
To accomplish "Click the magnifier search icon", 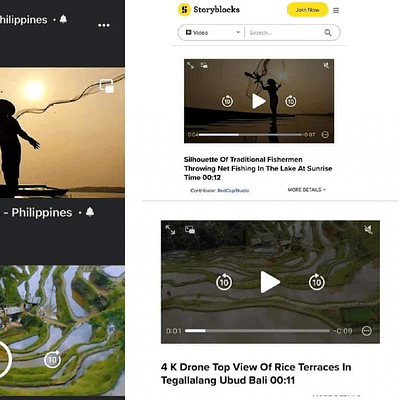I will tap(328, 33).
